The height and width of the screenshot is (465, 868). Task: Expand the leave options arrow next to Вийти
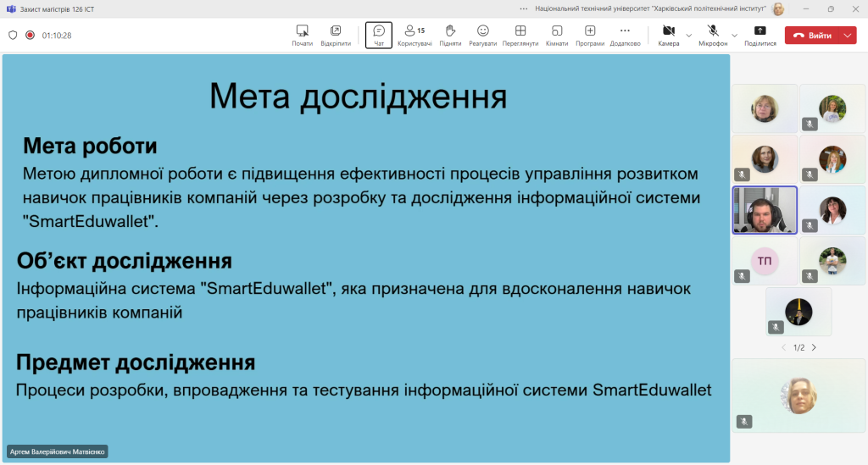pos(848,36)
